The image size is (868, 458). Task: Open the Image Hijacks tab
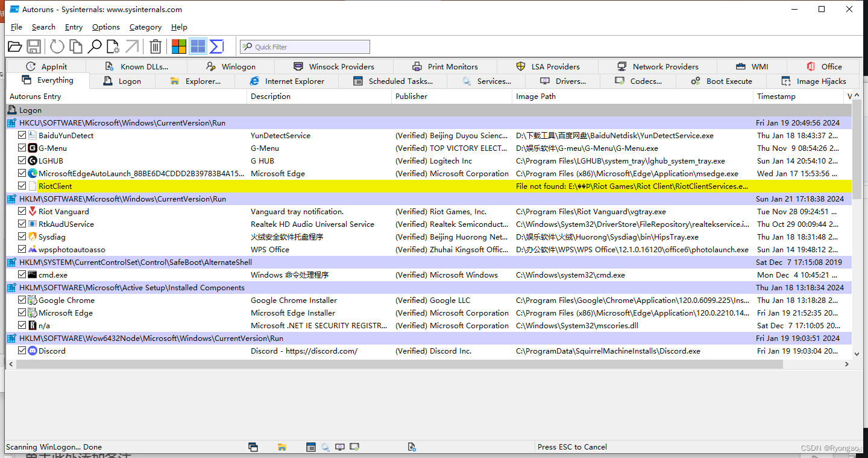coord(814,81)
